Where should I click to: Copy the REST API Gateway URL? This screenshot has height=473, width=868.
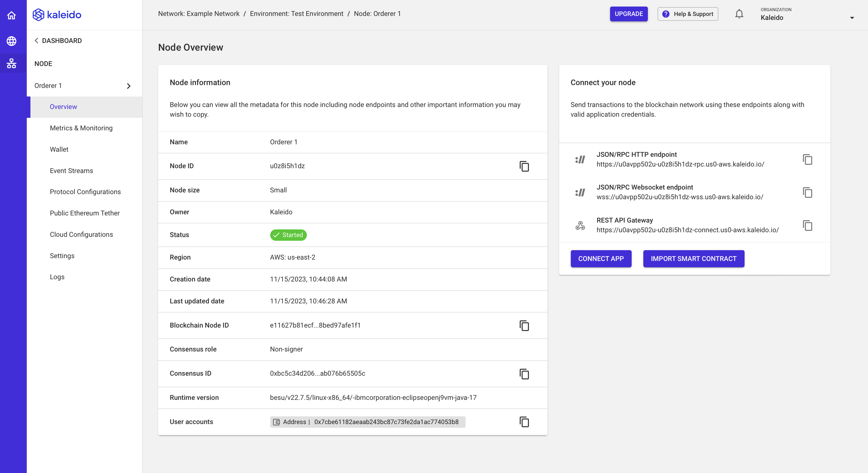(807, 226)
